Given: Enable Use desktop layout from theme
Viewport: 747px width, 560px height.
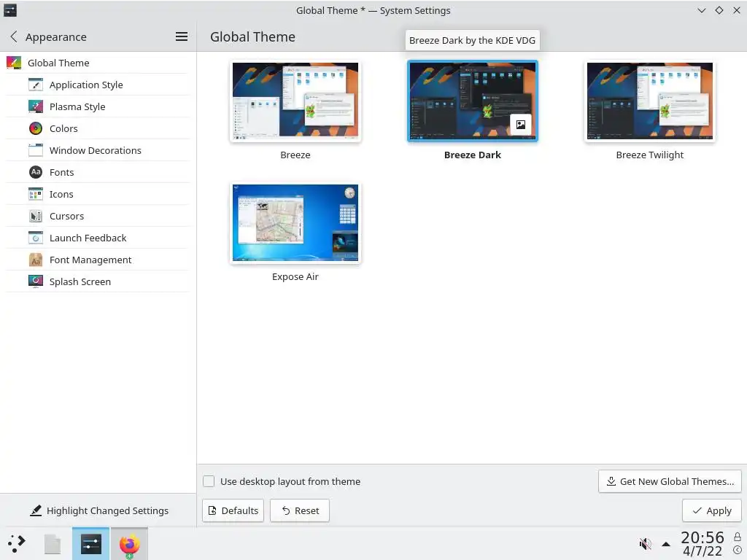Looking at the screenshot, I should 209,481.
